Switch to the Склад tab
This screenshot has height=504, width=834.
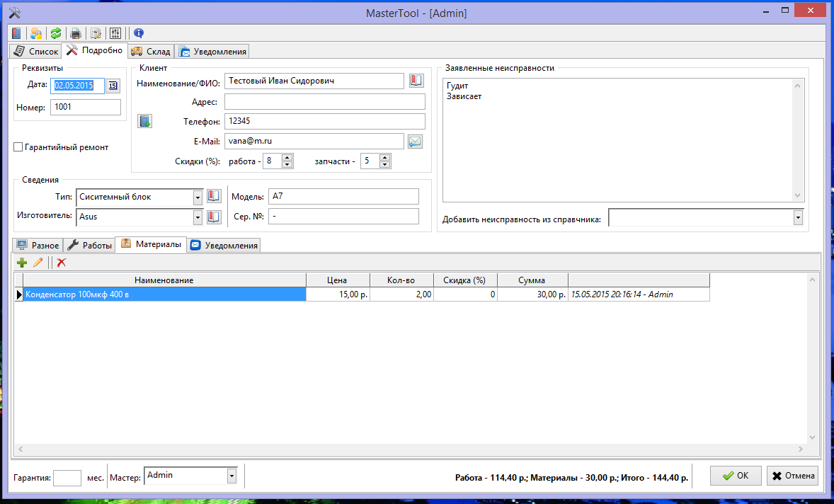(x=151, y=51)
